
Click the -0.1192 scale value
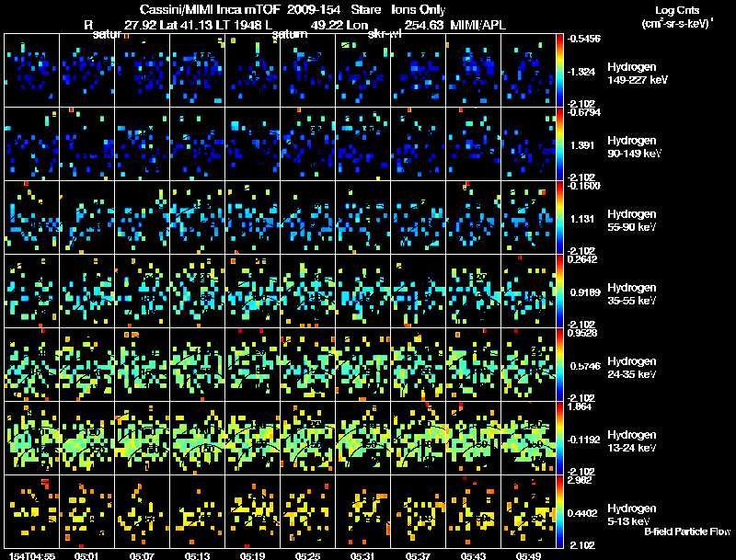point(583,440)
